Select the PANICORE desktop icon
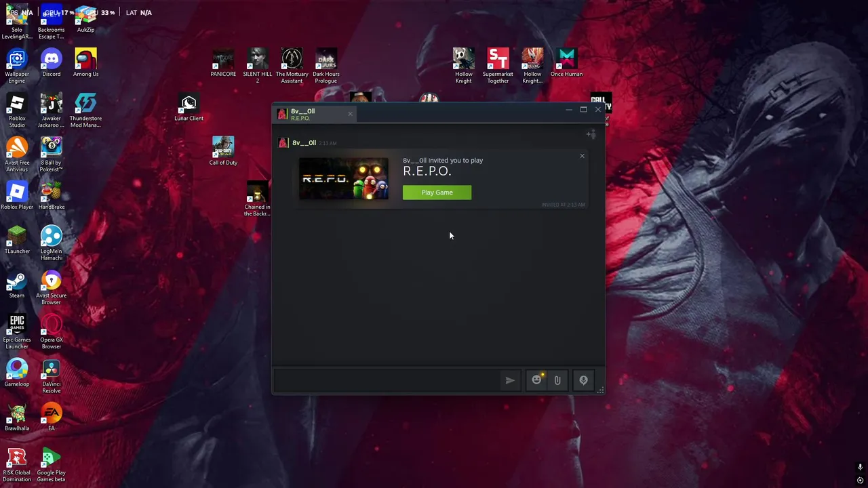The image size is (868, 488). click(x=223, y=63)
